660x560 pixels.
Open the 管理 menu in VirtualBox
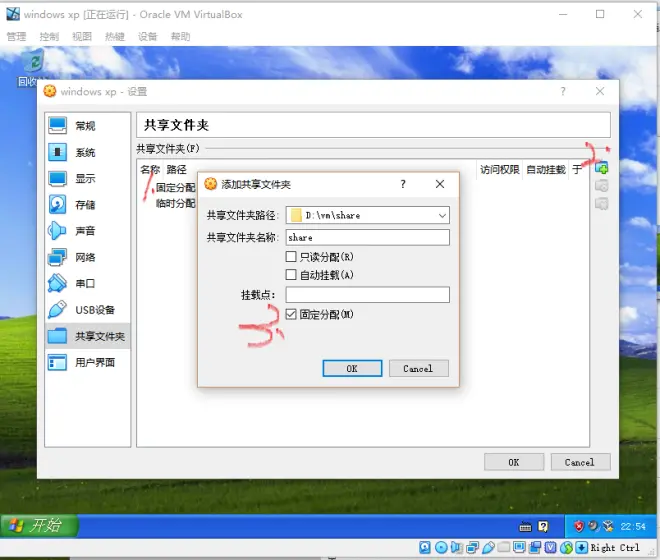[x=16, y=37]
